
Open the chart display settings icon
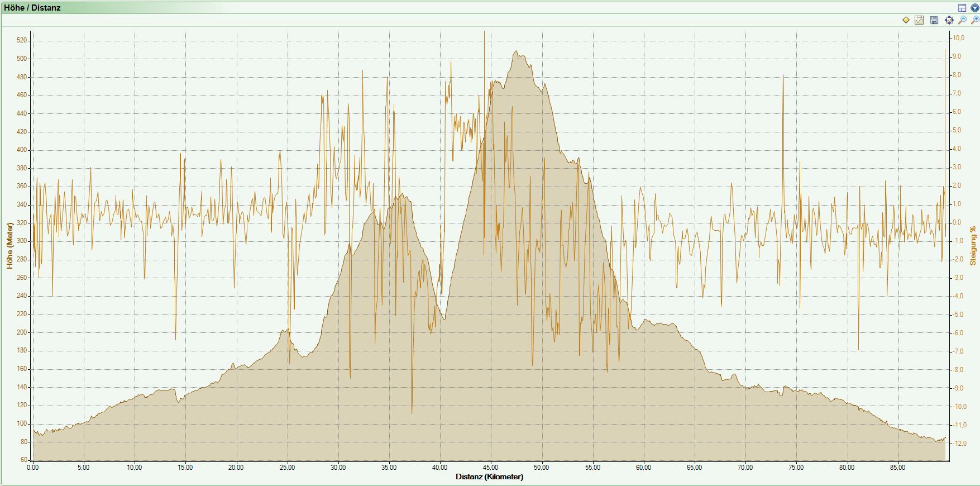[919, 20]
